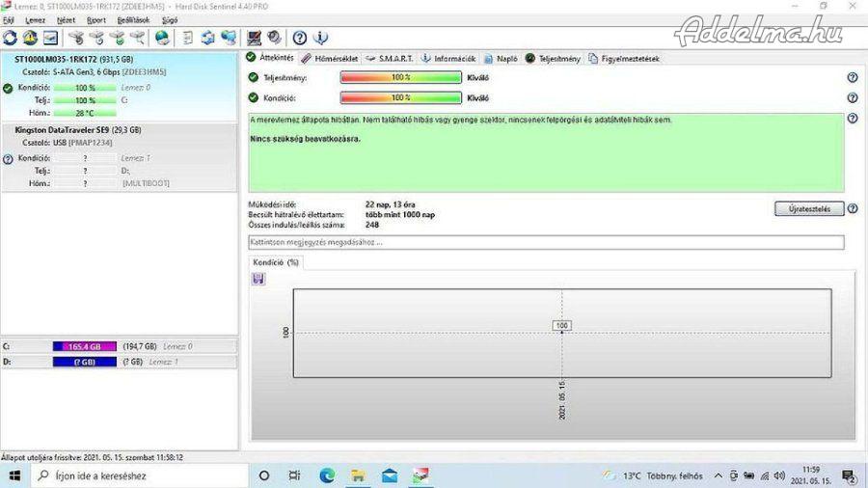Click the refresh disk status toolbar icon

pos(11,38)
